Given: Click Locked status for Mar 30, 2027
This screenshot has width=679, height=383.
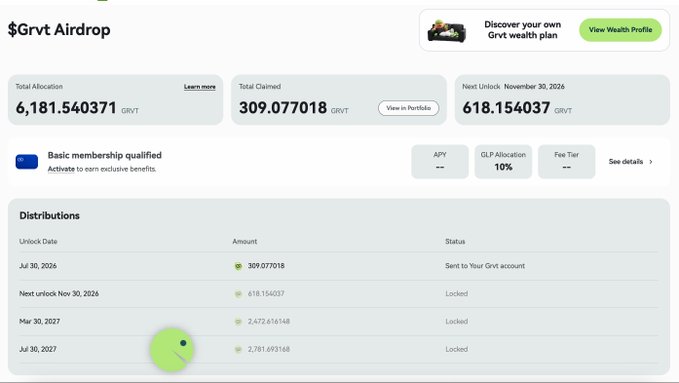Looking at the screenshot, I should (x=456, y=321).
